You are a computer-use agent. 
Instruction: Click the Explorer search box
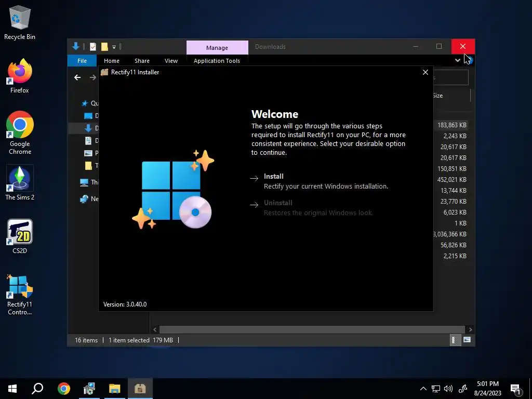[451, 78]
